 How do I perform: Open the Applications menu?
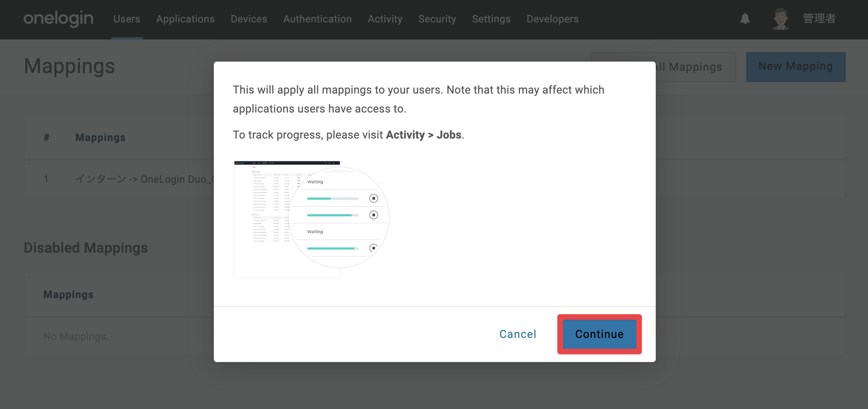click(x=185, y=19)
